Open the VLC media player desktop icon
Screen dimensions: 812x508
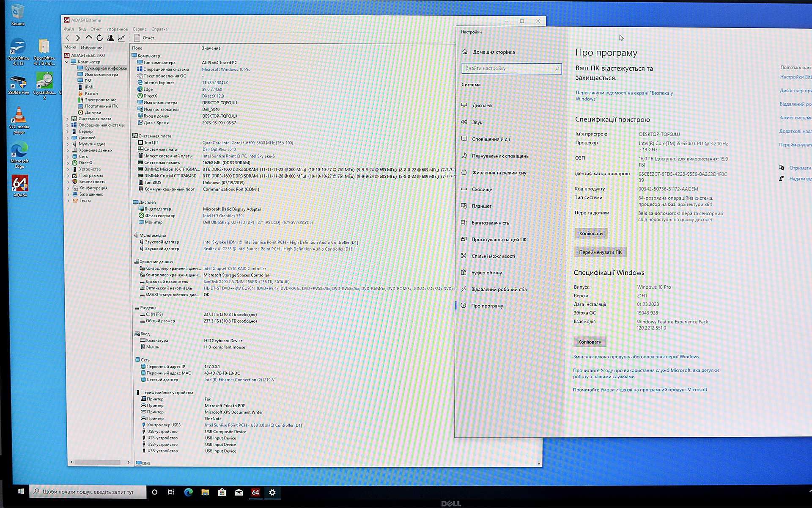[19, 121]
